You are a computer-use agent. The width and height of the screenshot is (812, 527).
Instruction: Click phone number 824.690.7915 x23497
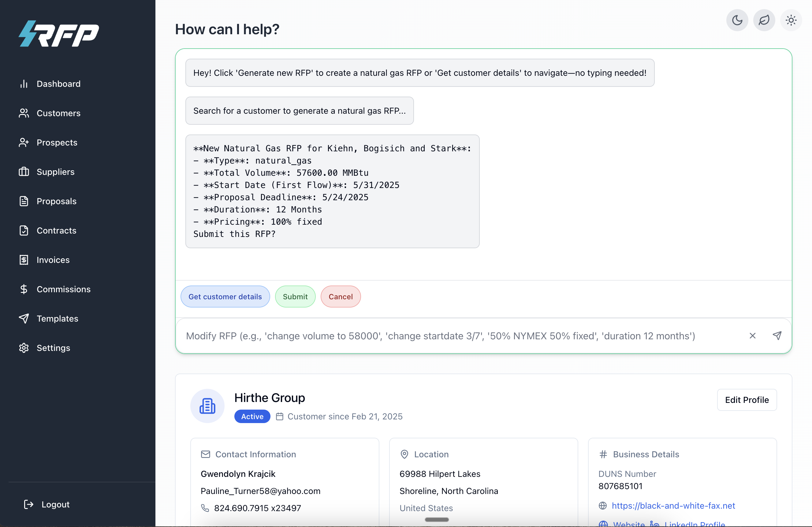[x=257, y=508]
